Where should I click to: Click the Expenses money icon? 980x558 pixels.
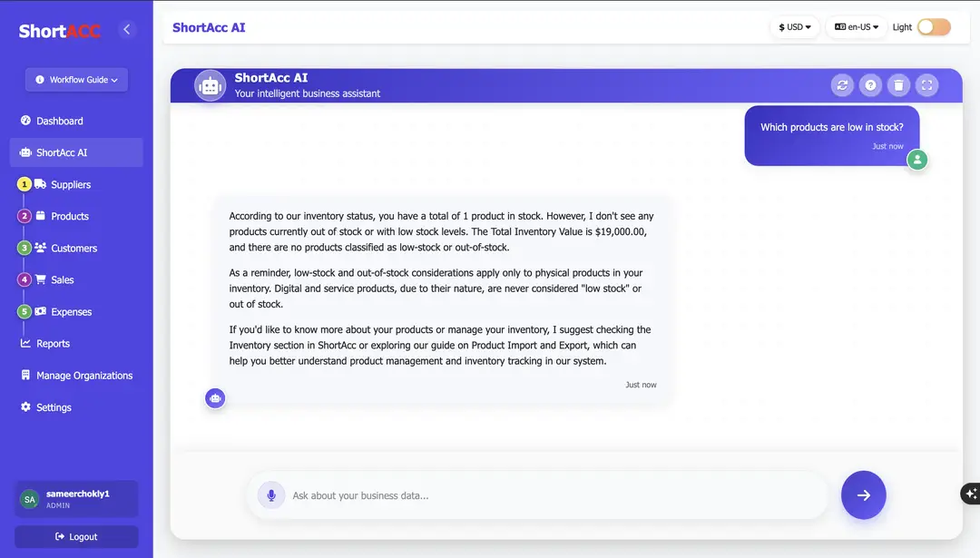pos(41,311)
